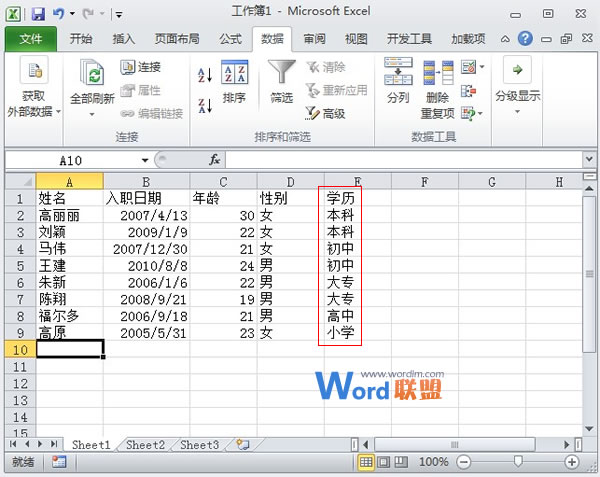Viewport: 600px width, 477px height.
Task: Click the Undo arrow icon
Action: (59, 15)
